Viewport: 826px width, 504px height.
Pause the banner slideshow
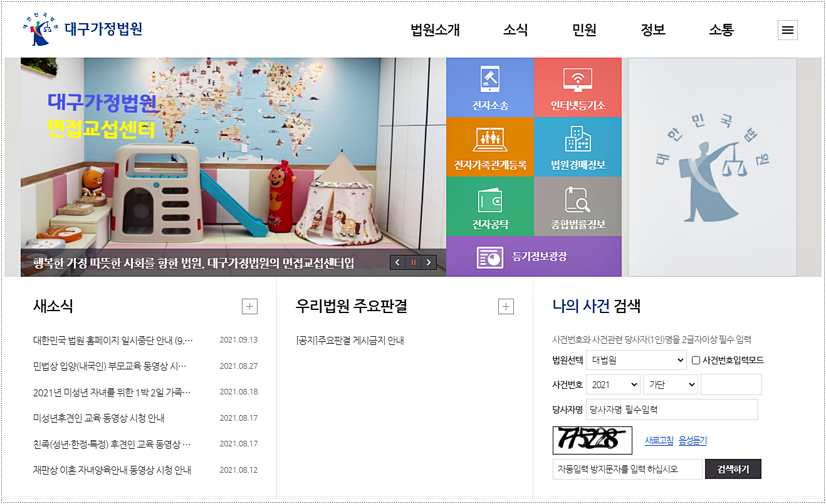[x=413, y=262]
